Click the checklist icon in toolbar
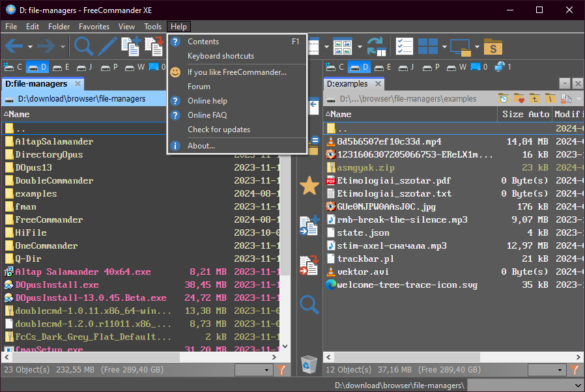This screenshot has height=392, width=585. 404,47
